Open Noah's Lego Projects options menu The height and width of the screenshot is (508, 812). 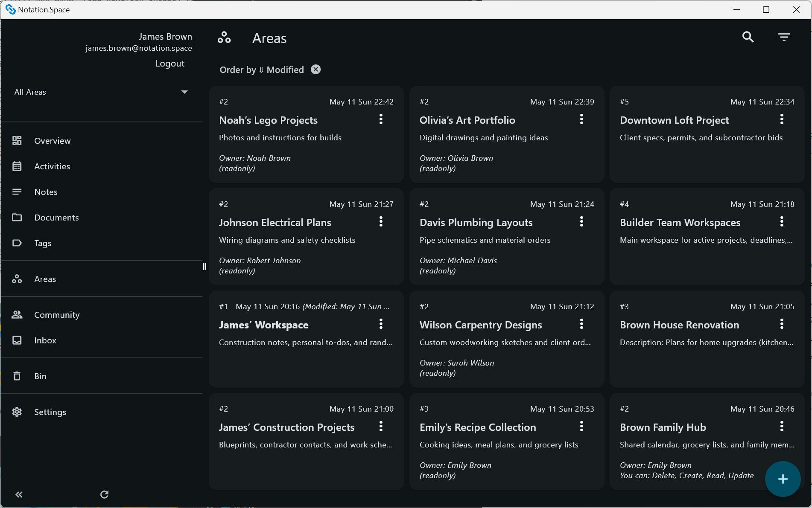[381, 119]
